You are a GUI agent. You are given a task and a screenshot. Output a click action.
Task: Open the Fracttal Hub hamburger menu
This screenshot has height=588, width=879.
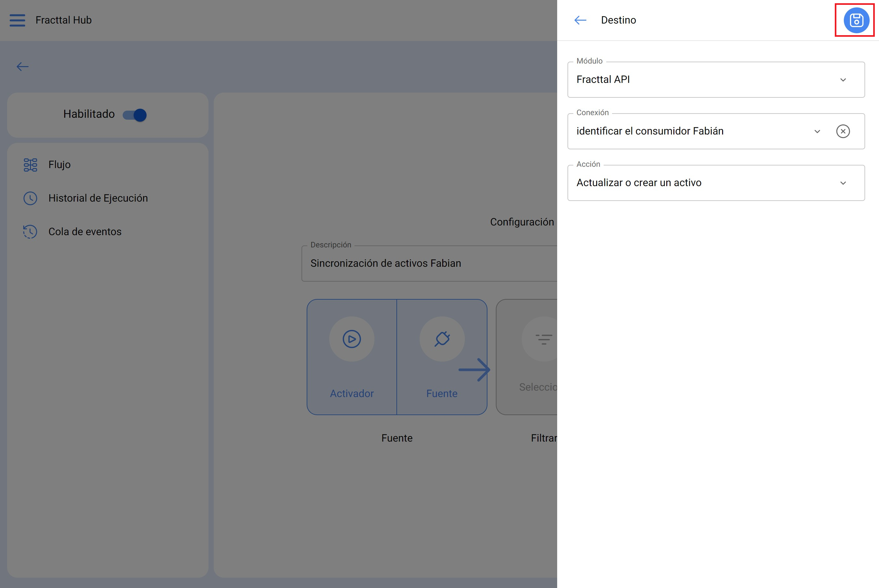click(17, 20)
